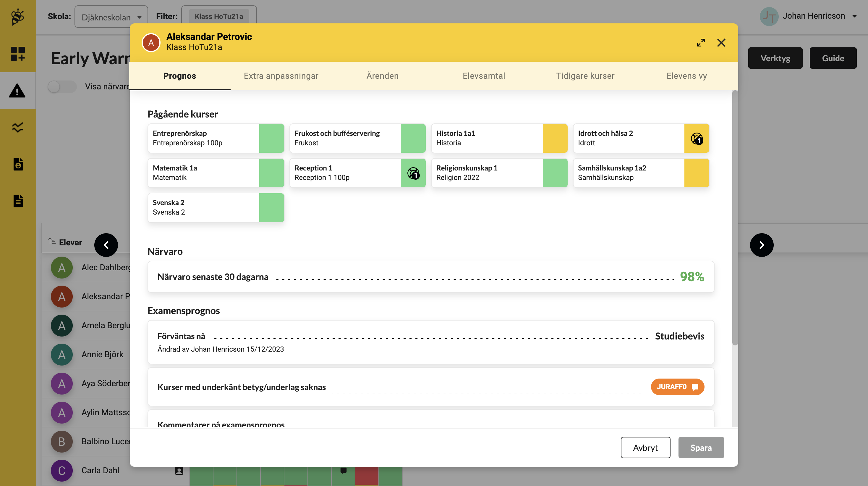Expand the student dialog to fullscreen
Image resolution: width=868 pixels, height=486 pixels.
tap(701, 43)
